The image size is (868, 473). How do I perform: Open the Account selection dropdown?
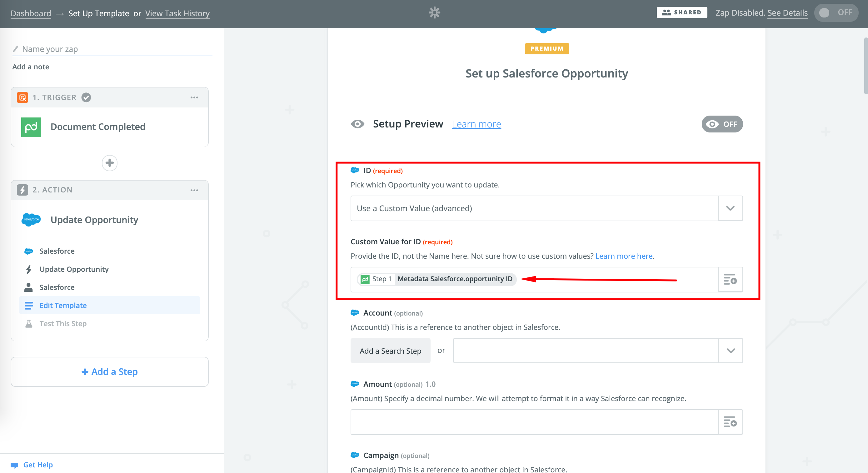pyautogui.click(x=730, y=351)
